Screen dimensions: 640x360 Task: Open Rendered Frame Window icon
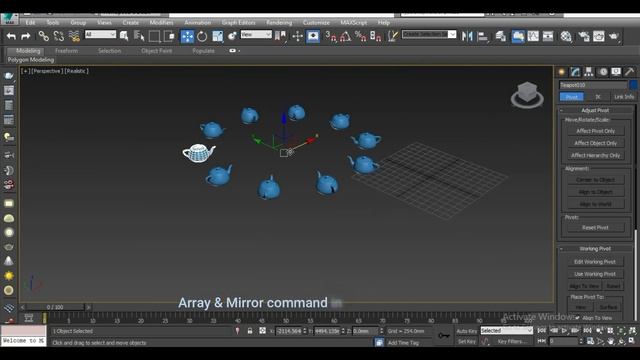click(599, 36)
